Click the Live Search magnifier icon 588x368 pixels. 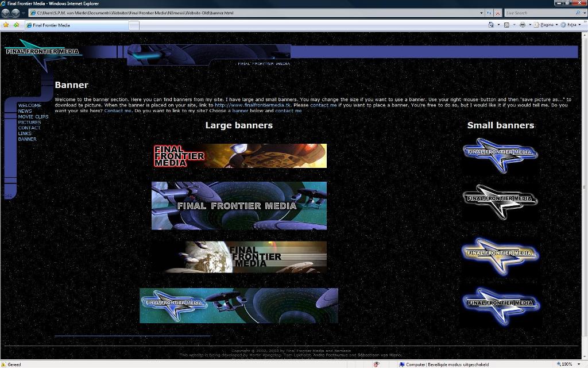coord(578,13)
